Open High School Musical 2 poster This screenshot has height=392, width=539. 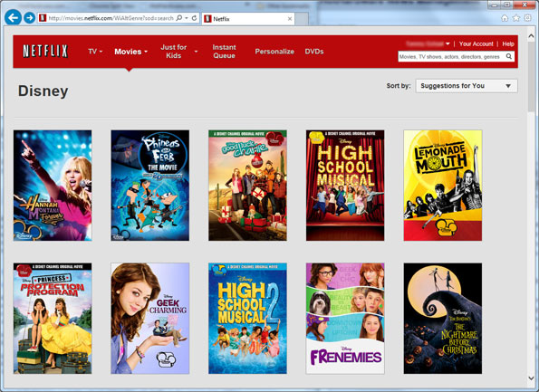(247, 319)
